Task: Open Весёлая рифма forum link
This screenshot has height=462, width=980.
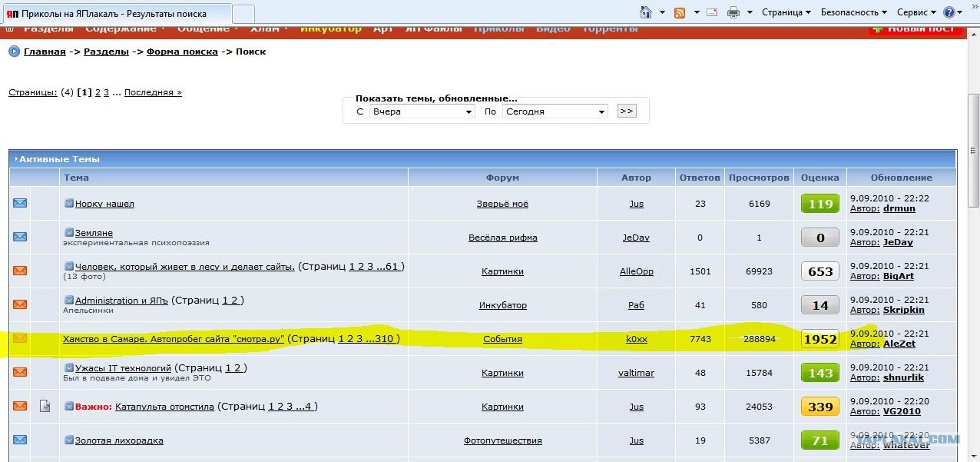Action: click(x=502, y=238)
